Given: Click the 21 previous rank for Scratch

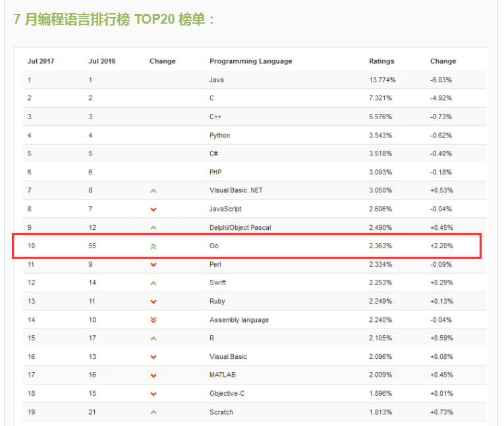Looking at the screenshot, I should 92,412.
